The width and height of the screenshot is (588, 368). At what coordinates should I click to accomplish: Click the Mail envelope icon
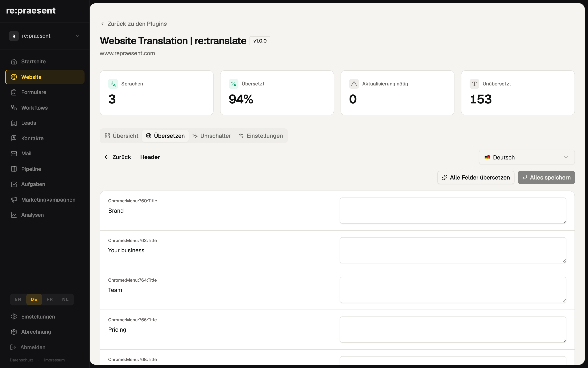(14, 154)
